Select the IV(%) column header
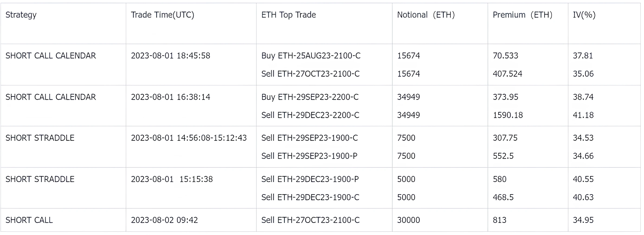The width and height of the screenshot is (644, 235). pyautogui.click(x=584, y=15)
